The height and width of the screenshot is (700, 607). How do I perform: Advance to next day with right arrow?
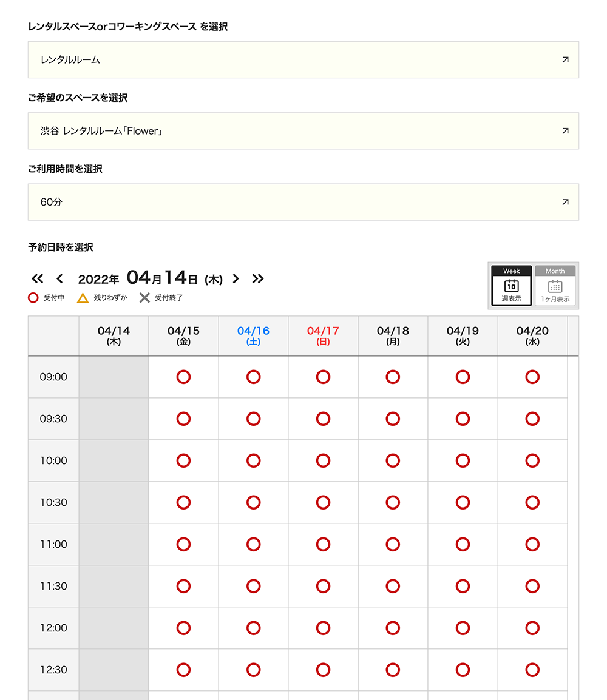(236, 279)
